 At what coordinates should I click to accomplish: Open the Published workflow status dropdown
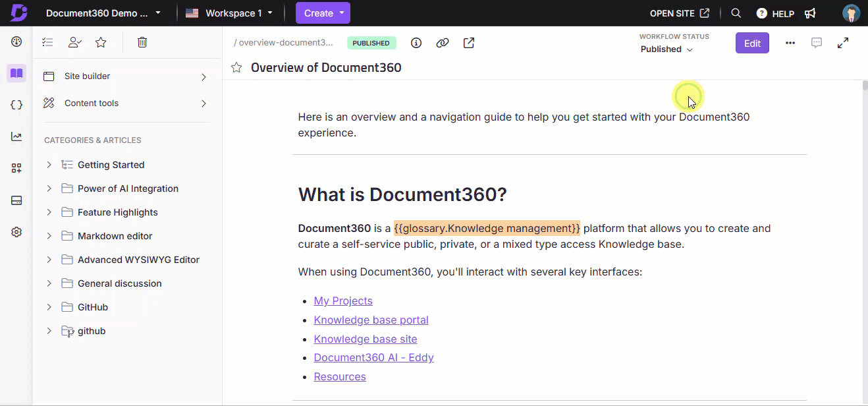click(666, 49)
